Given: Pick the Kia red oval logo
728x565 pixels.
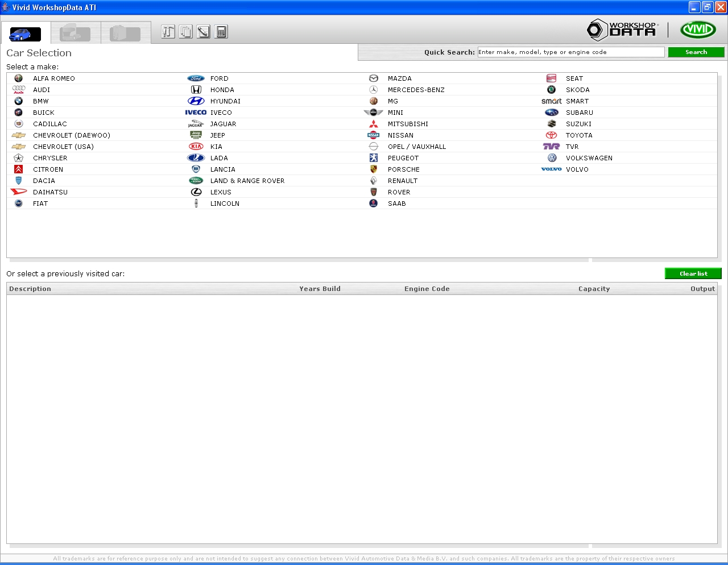Looking at the screenshot, I should point(196,147).
